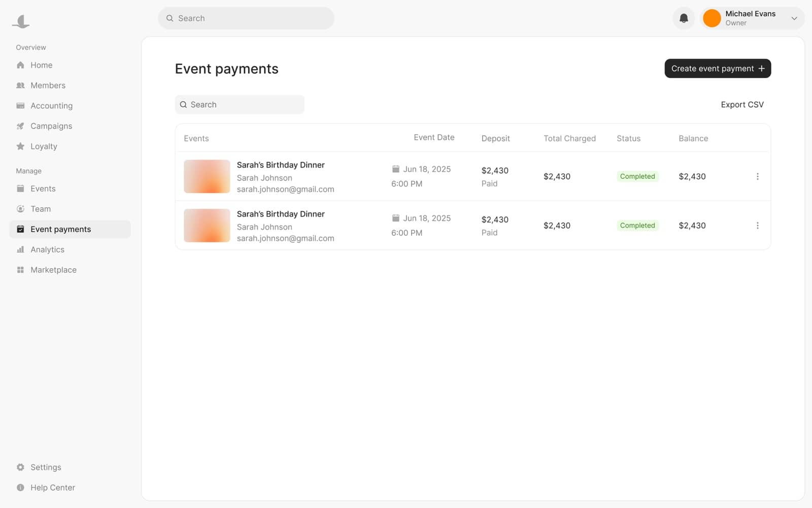Open Analytics from the sidebar
The image size is (812, 508).
(x=70, y=249)
